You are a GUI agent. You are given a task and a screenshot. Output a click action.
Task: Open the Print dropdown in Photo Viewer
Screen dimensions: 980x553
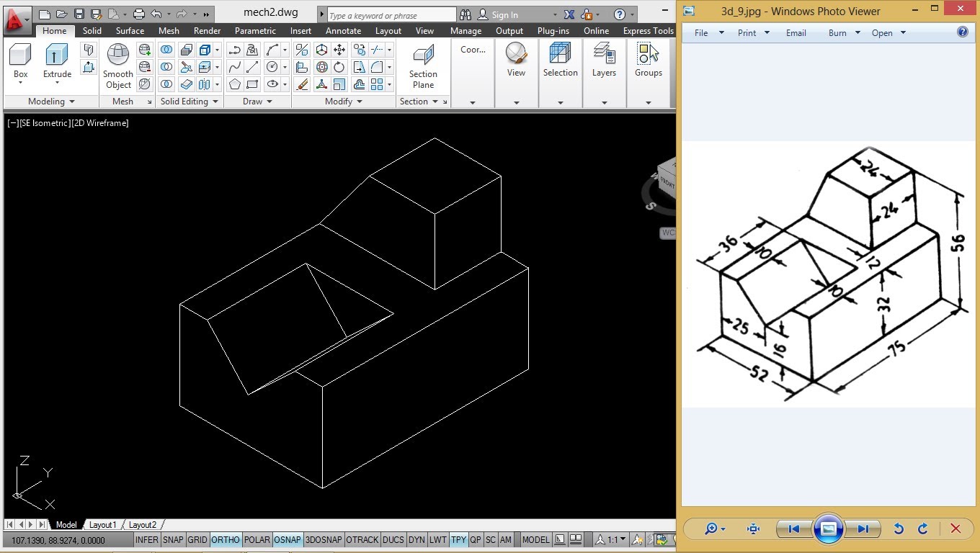point(766,32)
